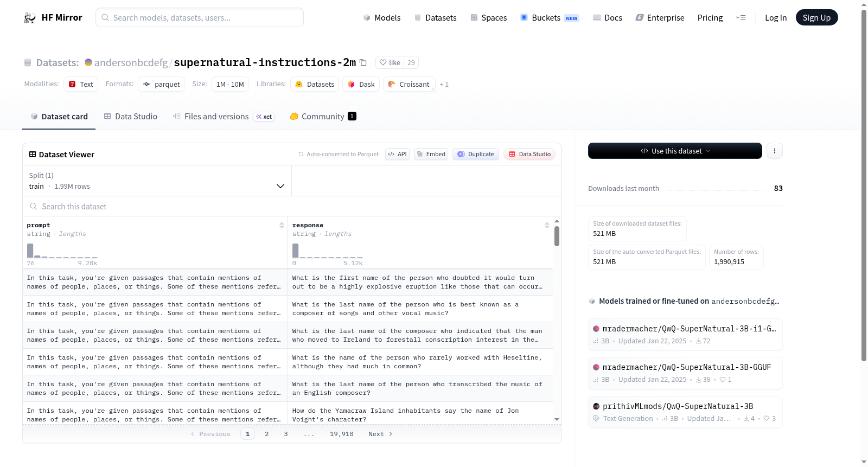
Task: Expand the Use this dataset dropdown
Action: (x=675, y=151)
